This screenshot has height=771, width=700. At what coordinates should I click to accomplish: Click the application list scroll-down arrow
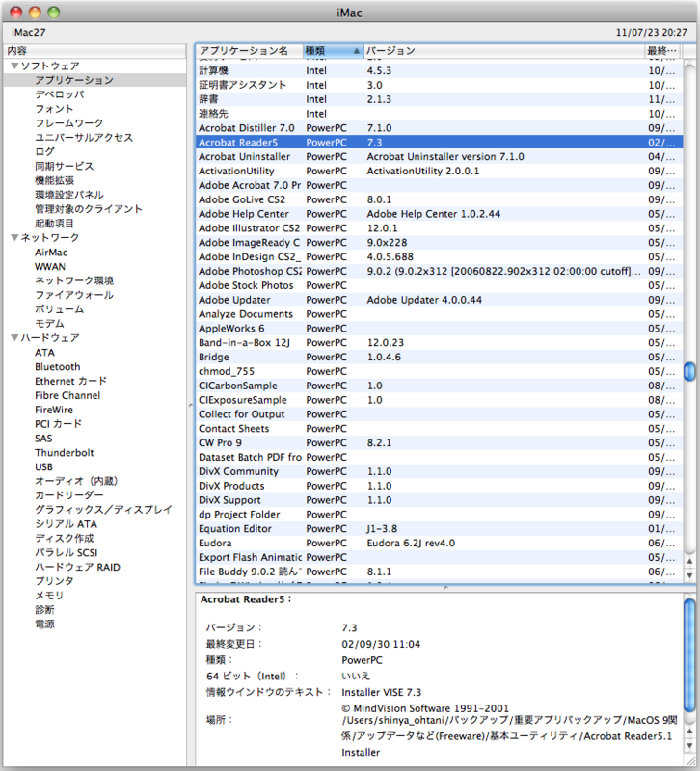[x=689, y=574]
